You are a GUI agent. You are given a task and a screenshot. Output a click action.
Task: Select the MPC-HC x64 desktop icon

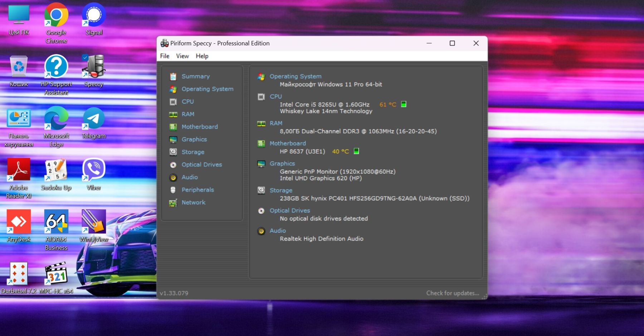click(56, 278)
